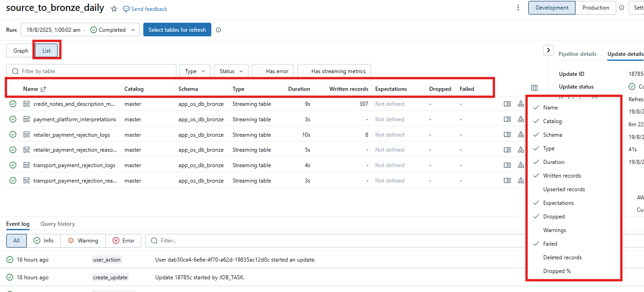Collapse the details panel with the chevron icon
The image size is (644, 292).
[x=548, y=50]
